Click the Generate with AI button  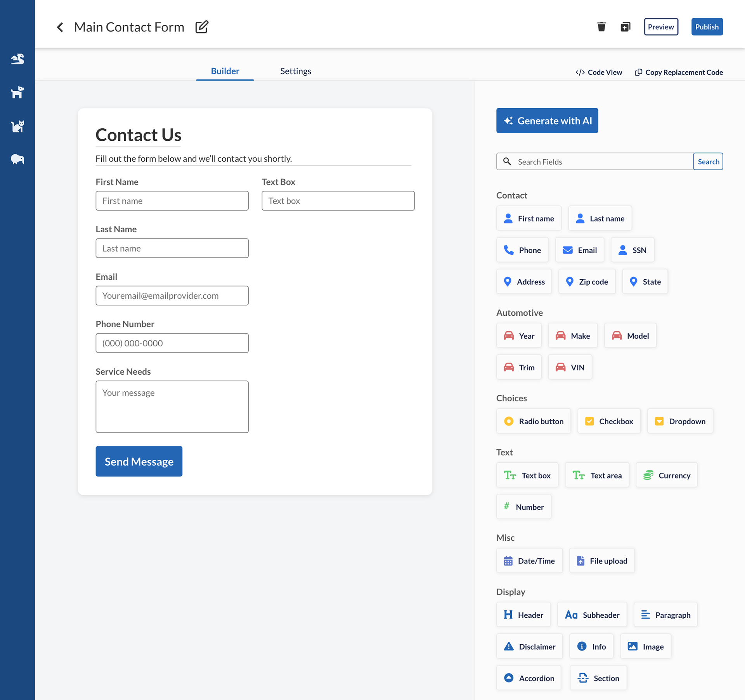(x=547, y=121)
